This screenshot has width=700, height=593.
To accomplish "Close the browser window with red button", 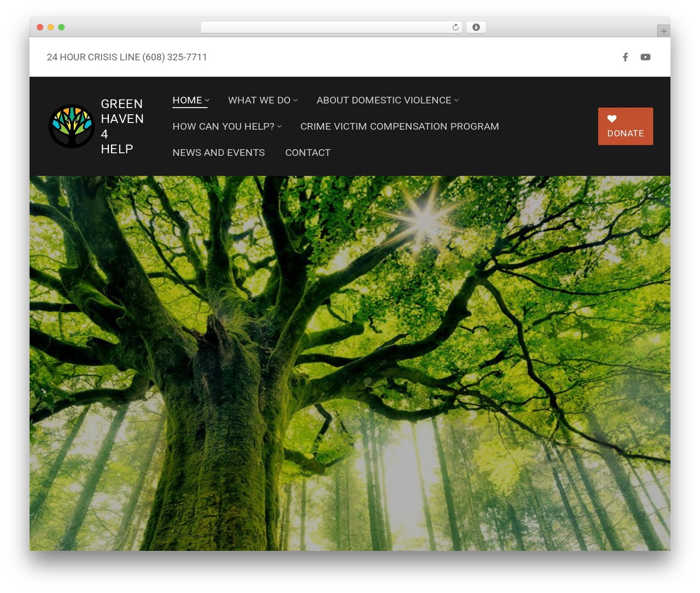I will 40,27.
